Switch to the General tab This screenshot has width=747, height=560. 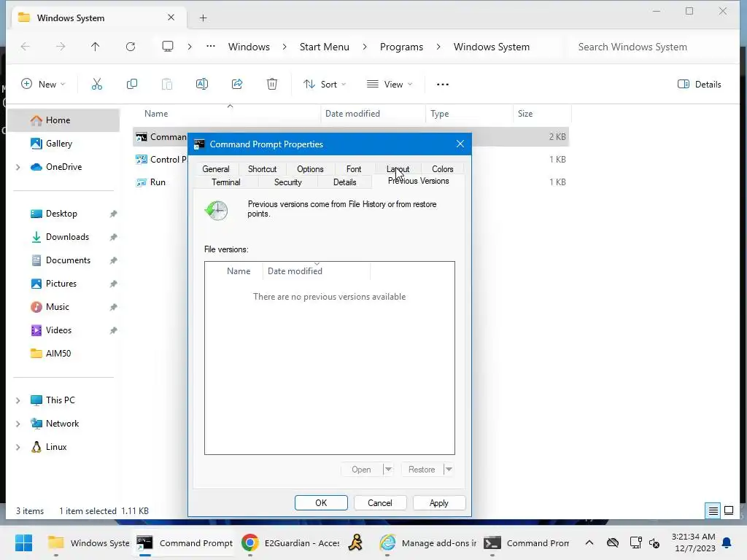click(216, 169)
